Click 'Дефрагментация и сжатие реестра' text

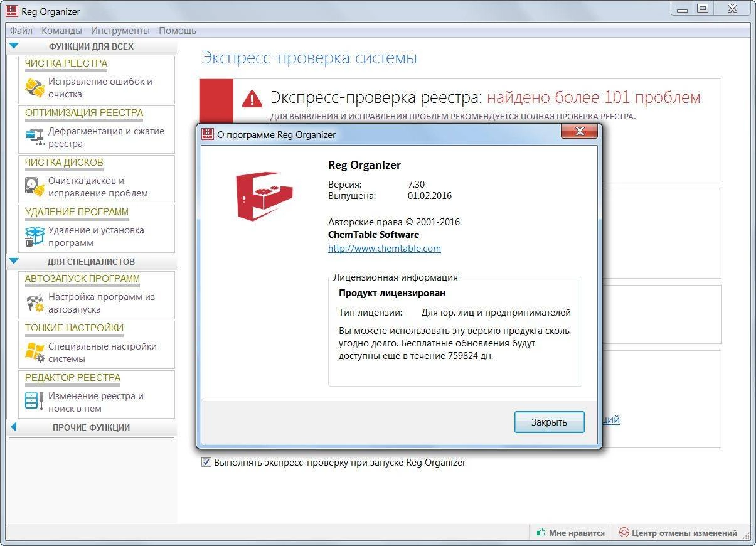pyautogui.click(x=106, y=137)
